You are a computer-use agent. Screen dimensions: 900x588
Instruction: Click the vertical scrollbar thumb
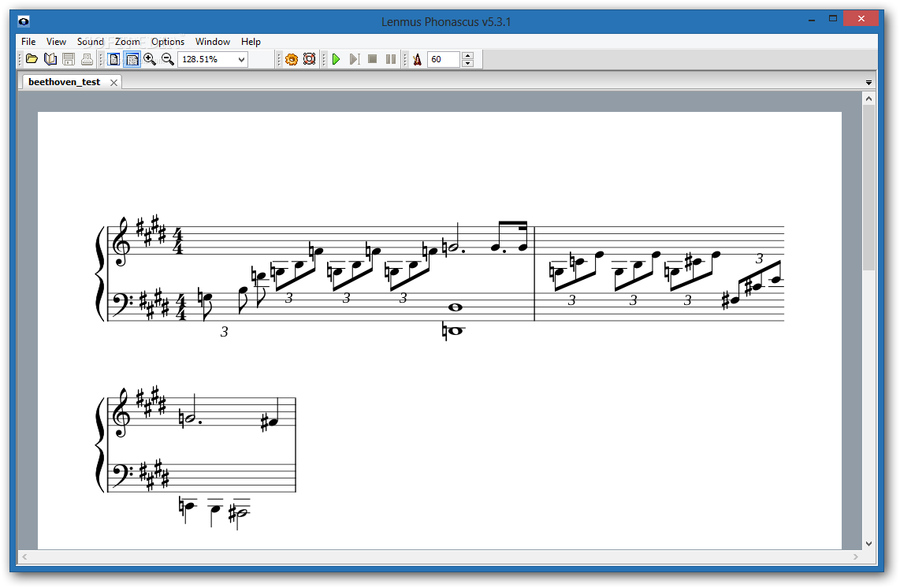(868, 187)
